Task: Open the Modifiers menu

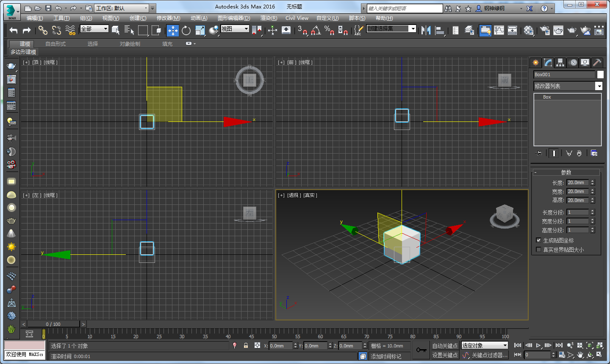Action: (168, 18)
